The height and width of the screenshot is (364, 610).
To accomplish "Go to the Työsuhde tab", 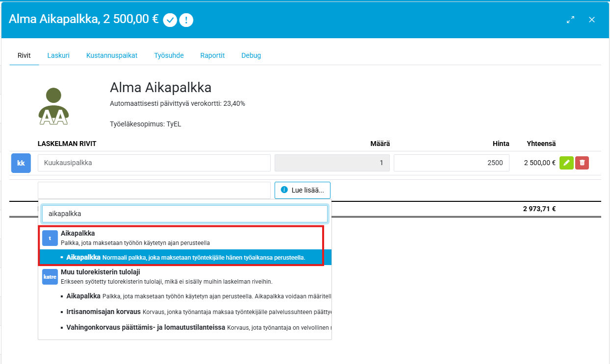I will (169, 55).
